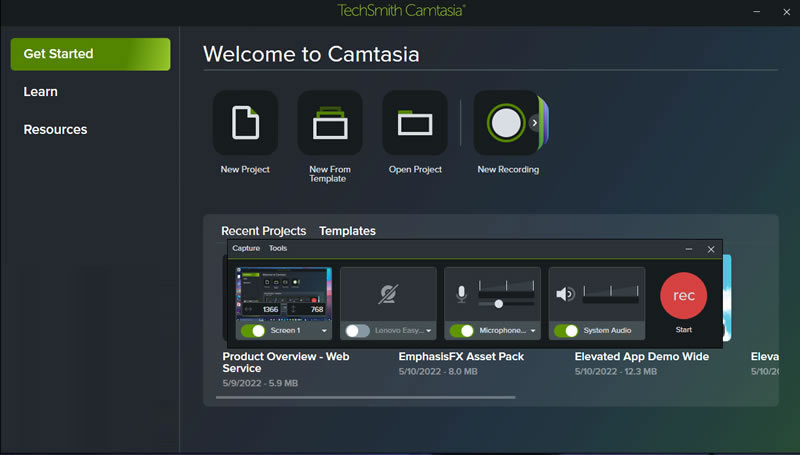
Task: Open the EmphasisFX Asset Pack project
Action: point(461,357)
